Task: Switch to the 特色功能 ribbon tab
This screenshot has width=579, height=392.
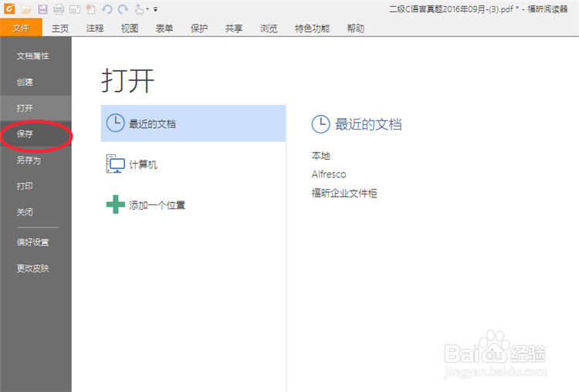Action: pyautogui.click(x=312, y=29)
